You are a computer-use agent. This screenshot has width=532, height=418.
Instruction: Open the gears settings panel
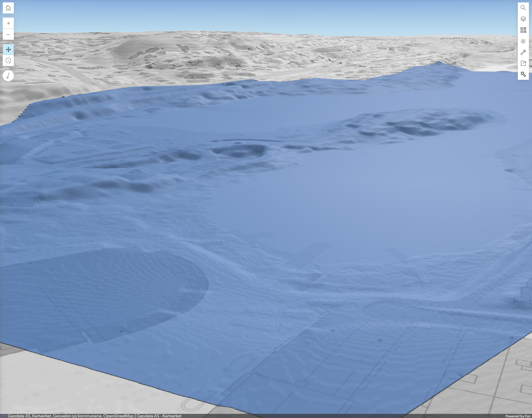[x=523, y=74]
